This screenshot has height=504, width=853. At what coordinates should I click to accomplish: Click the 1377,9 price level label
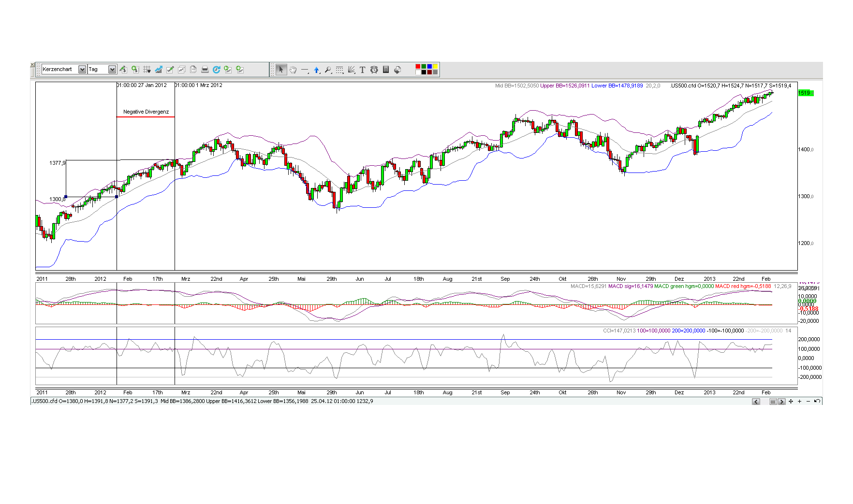(x=57, y=163)
